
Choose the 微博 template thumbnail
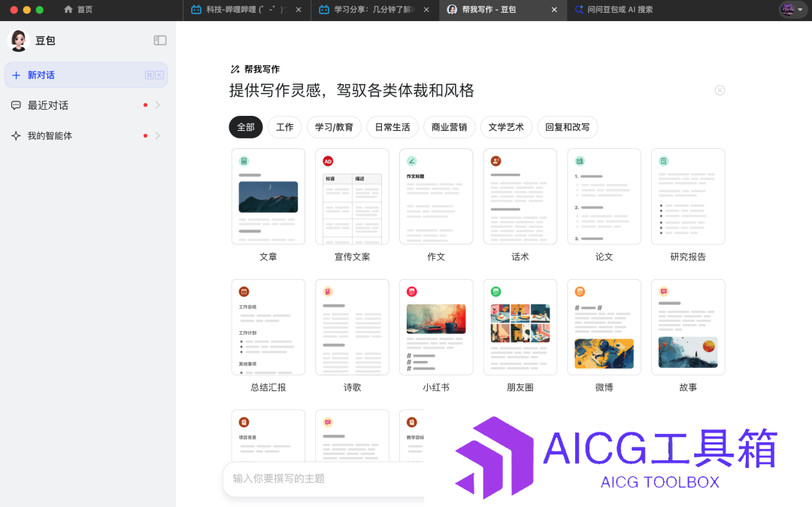click(604, 326)
